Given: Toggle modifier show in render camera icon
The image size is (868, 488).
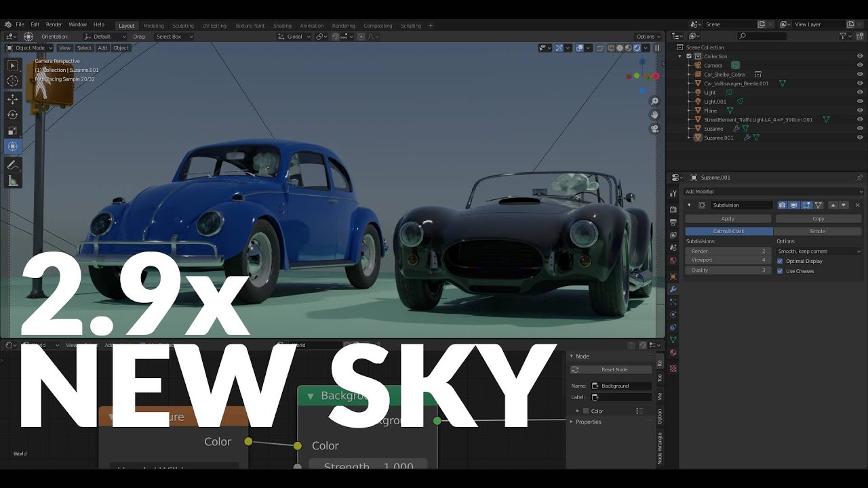Looking at the screenshot, I should click(x=782, y=205).
